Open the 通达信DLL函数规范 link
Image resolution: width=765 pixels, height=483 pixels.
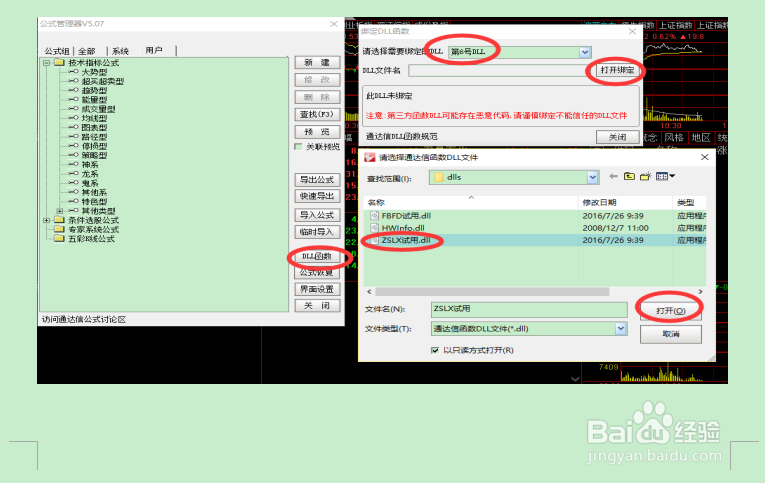[x=402, y=137]
